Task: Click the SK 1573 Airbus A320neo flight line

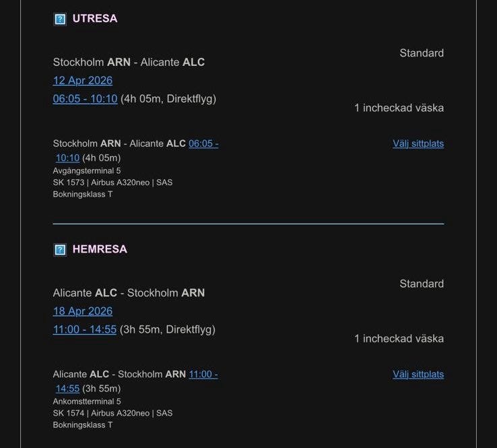Action: (112, 183)
